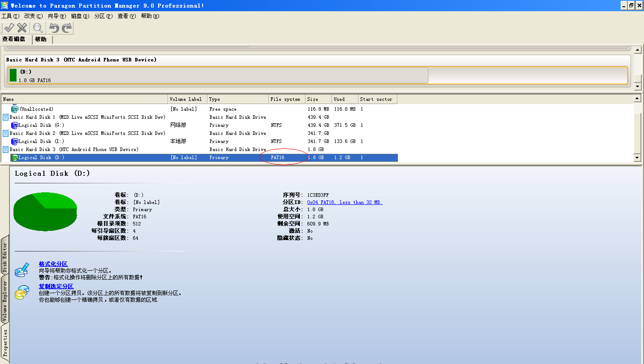Click the Basic Hard Disk 2 drive icon

point(5,133)
